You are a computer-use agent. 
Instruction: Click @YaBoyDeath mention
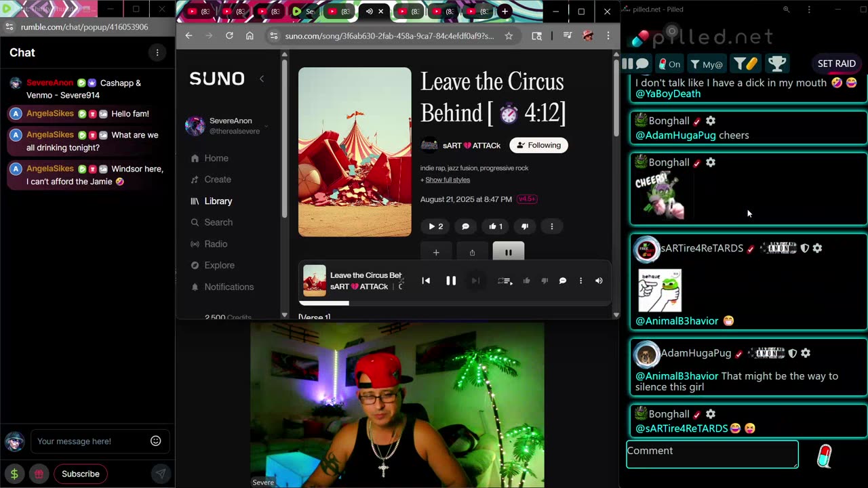point(668,94)
